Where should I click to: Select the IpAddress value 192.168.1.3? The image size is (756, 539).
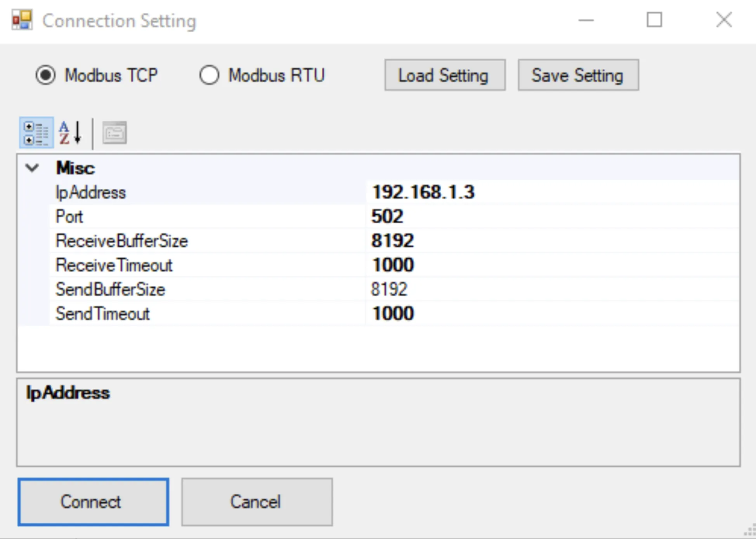pos(423,192)
